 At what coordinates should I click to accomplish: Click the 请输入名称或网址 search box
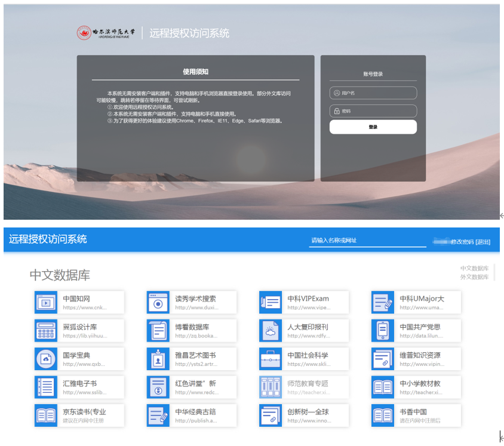(368, 241)
